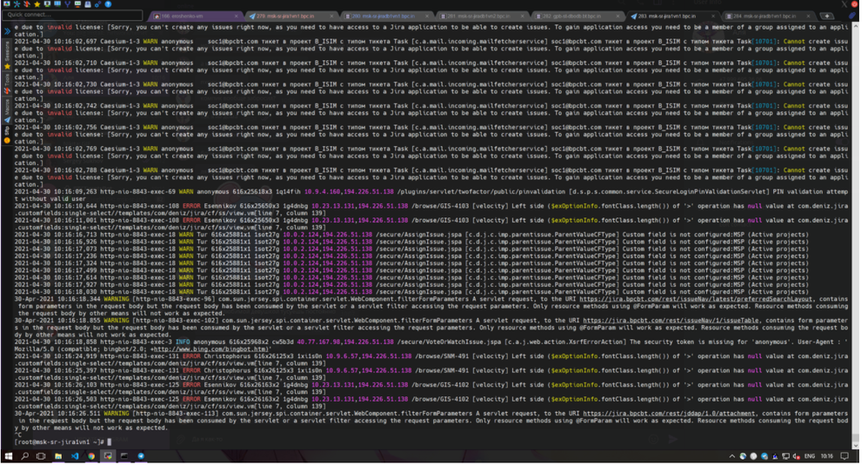The height and width of the screenshot is (465, 868).
Task: Click the Split terminal toolbar icon
Action: point(57,3)
